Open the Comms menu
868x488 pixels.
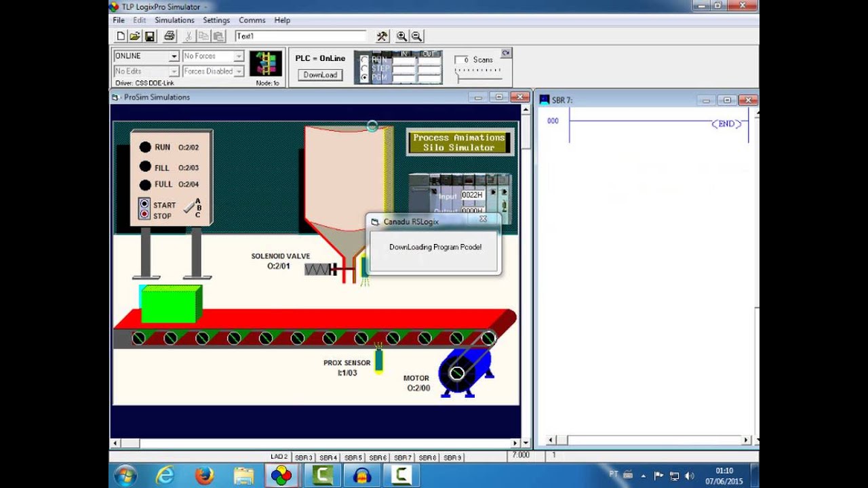(252, 20)
